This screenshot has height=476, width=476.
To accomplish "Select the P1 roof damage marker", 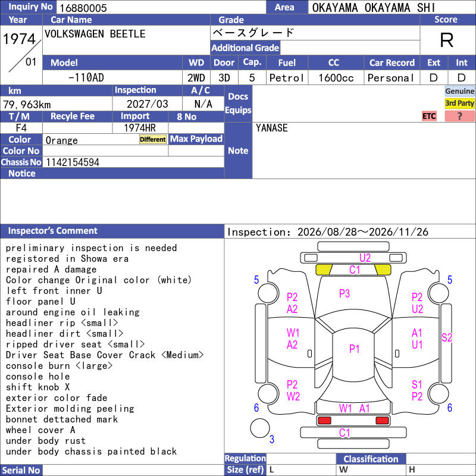I will point(354,349).
